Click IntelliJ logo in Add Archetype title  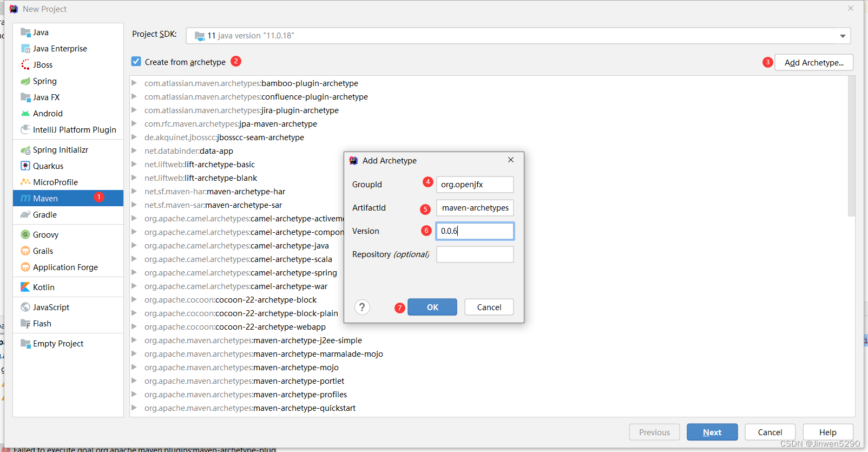[353, 161]
